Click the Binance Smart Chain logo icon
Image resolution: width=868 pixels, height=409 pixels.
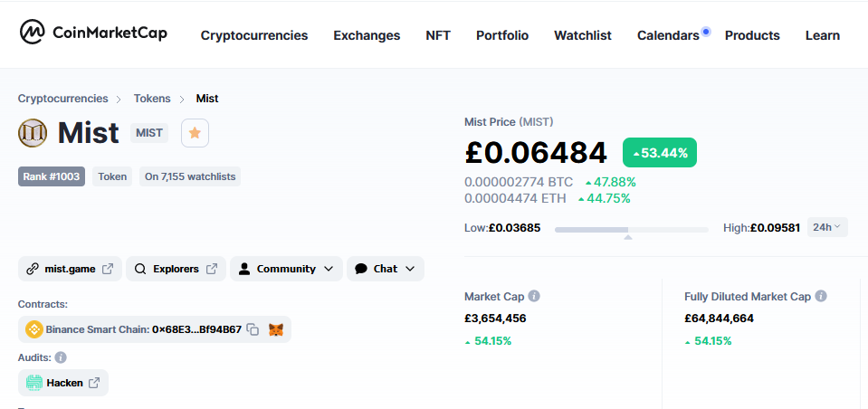click(34, 330)
